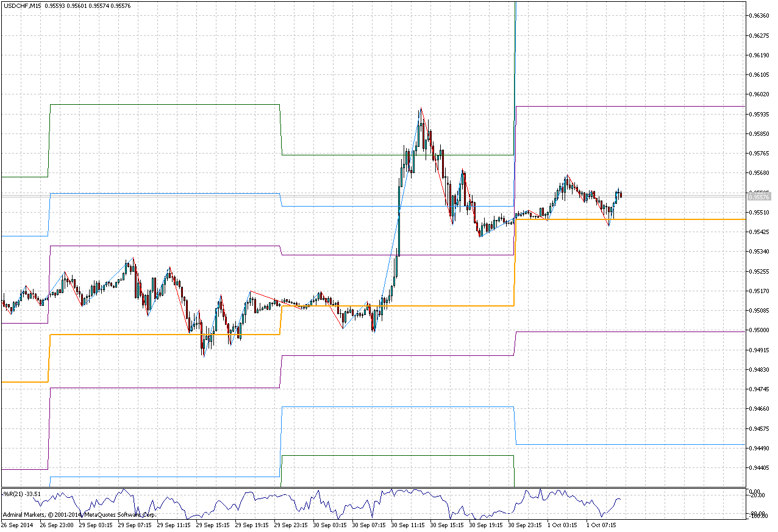Viewport: 778px width, 532px height.
Task: Click the 29 Sep 23:15 time axis label
Action: click(x=291, y=524)
